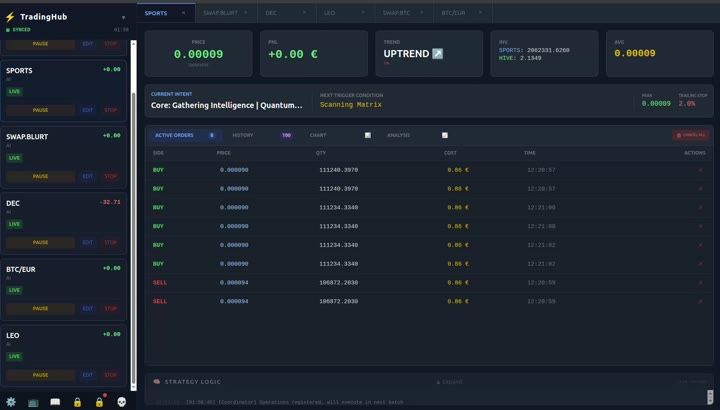Edit the SWAP.BLURT bot

click(x=88, y=176)
